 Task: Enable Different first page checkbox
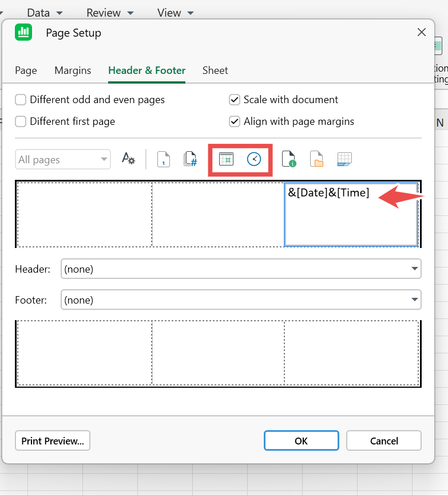(x=21, y=121)
